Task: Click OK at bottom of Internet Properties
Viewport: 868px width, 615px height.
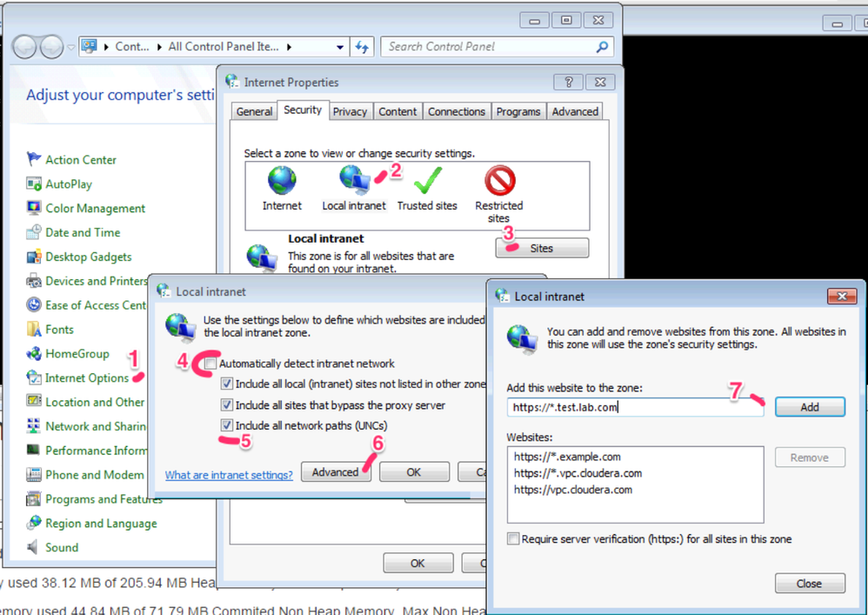Action: click(x=418, y=563)
